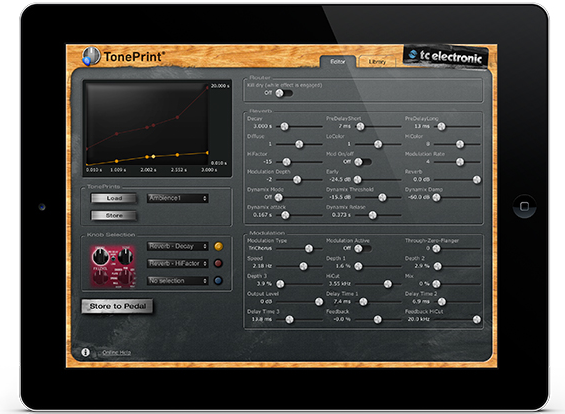Image resolution: width=565 pixels, height=414 pixels.
Task: Click the iPad home button
Action: click(524, 206)
